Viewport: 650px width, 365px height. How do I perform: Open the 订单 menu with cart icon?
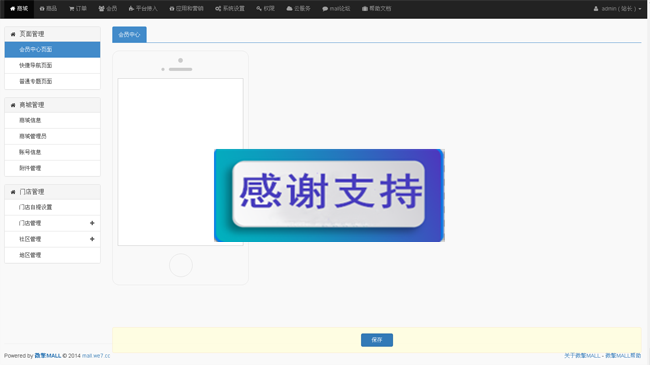78,9
